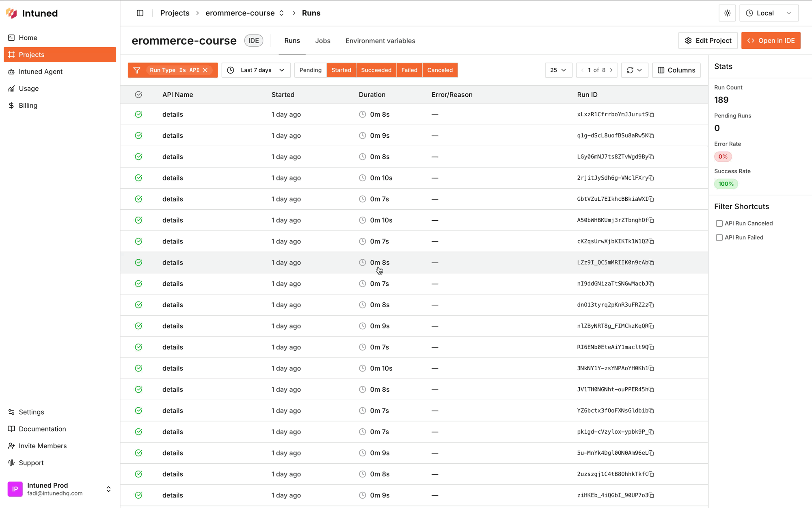Image resolution: width=812 pixels, height=508 pixels.
Task: Click the Edit Project button
Action: [708, 40]
